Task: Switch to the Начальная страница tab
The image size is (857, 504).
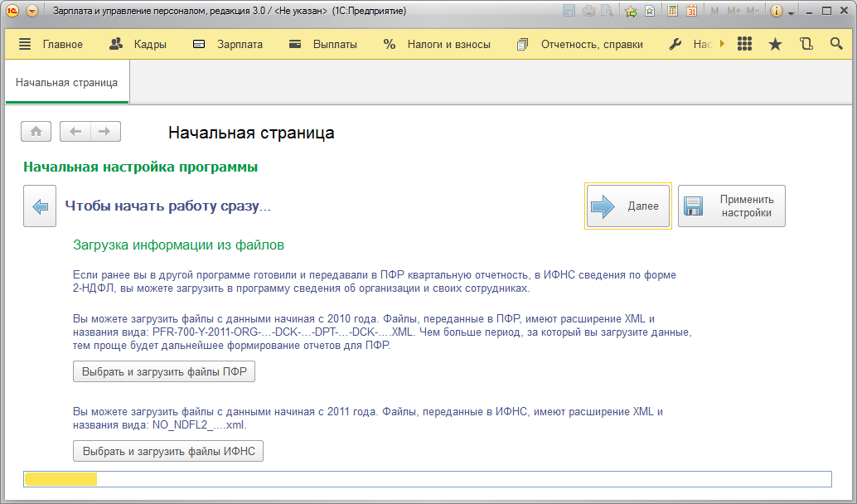Action: [66, 83]
